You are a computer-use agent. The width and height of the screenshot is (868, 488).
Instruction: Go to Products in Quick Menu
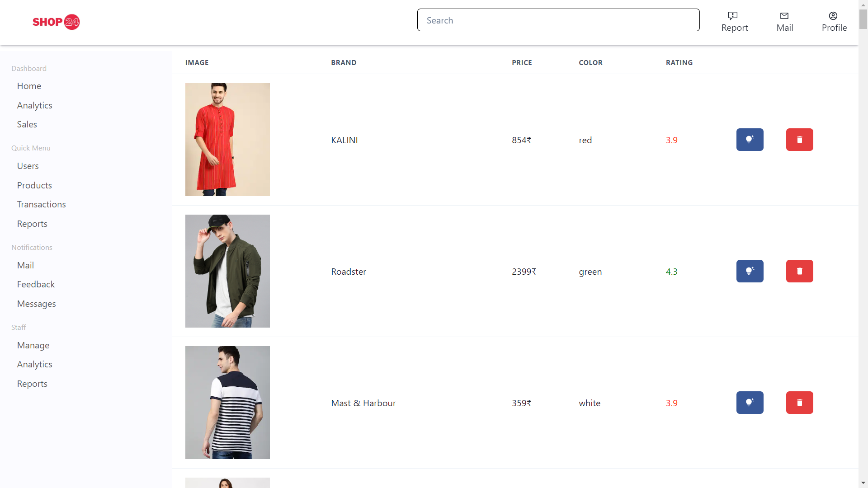34,185
